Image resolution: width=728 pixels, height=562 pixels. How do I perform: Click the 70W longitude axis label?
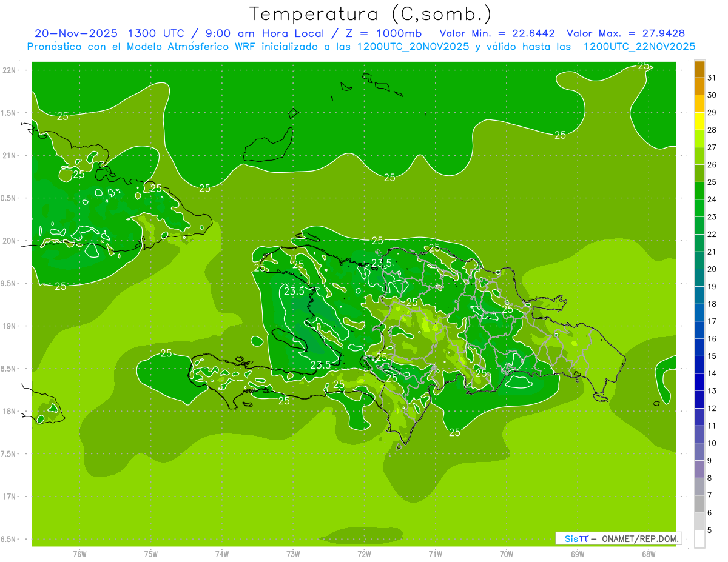pos(507,554)
